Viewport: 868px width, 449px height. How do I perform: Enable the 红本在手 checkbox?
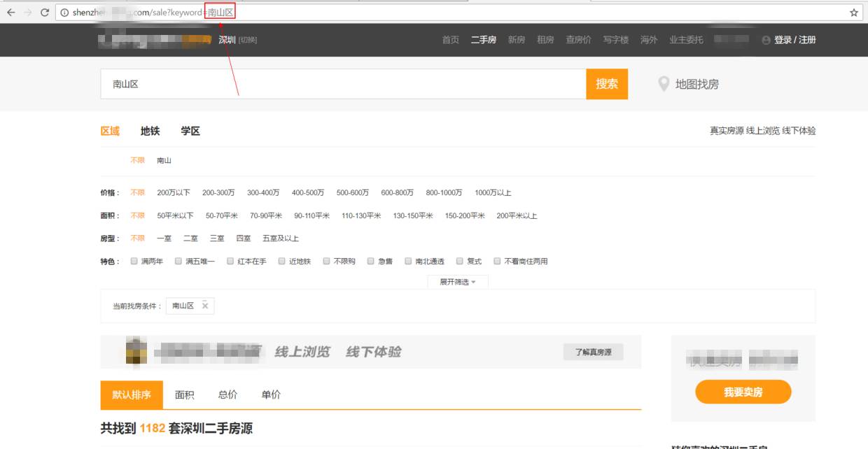[230, 262]
